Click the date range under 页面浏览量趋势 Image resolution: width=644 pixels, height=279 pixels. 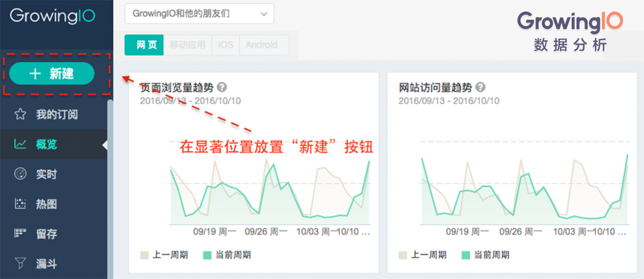pyautogui.click(x=190, y=101)
